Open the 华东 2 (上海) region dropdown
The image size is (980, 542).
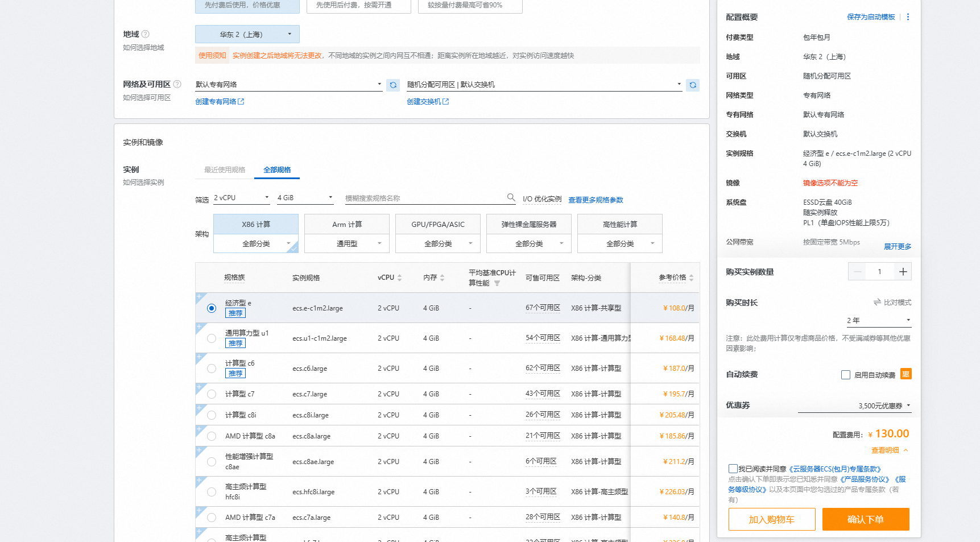click(247, 34)
